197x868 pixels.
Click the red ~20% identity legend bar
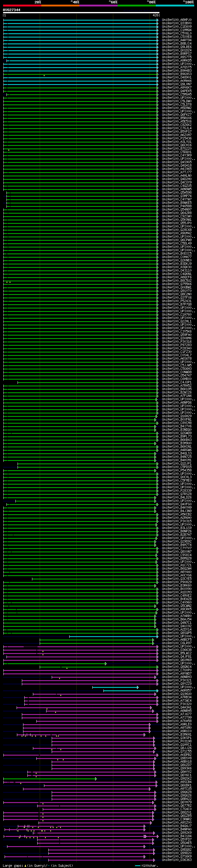pyautogui.click(x=22, y=6)
